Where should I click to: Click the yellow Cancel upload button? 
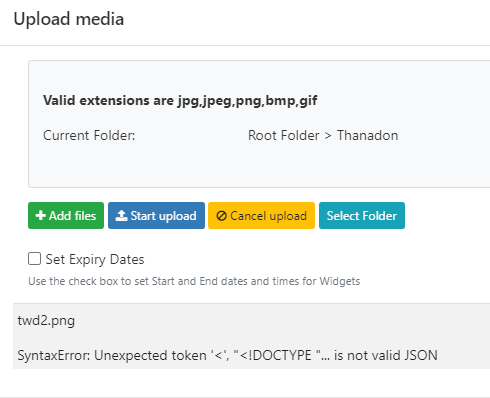point(261,215)
